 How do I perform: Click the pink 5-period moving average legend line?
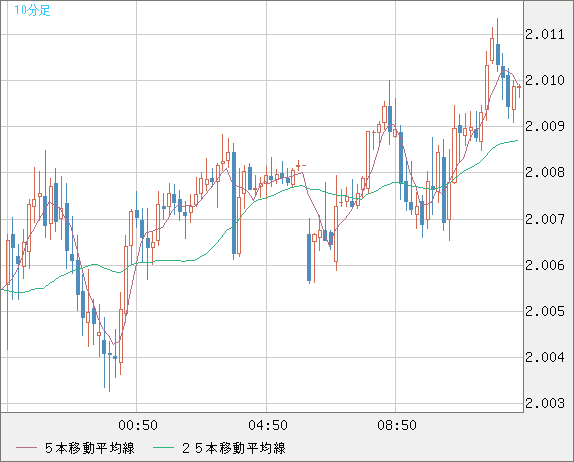(x=27, y=448)
